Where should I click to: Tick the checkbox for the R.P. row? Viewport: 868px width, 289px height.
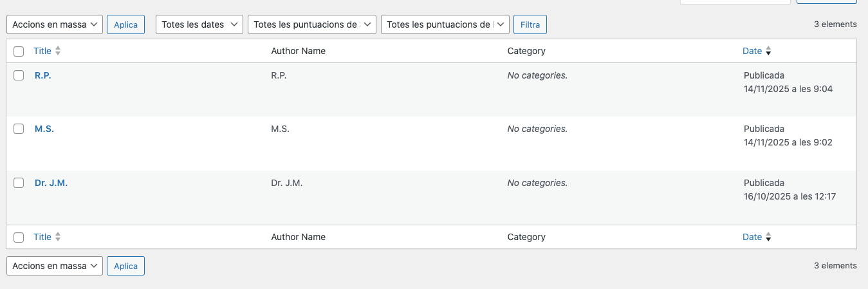[x=19, y=75]
